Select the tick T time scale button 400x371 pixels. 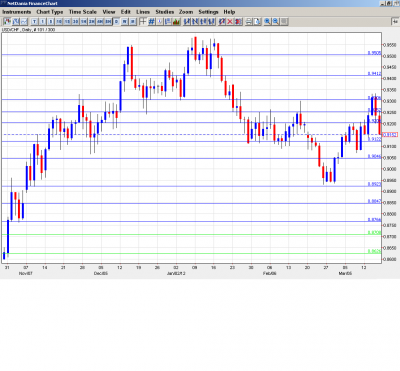click(x=34, y=22)
